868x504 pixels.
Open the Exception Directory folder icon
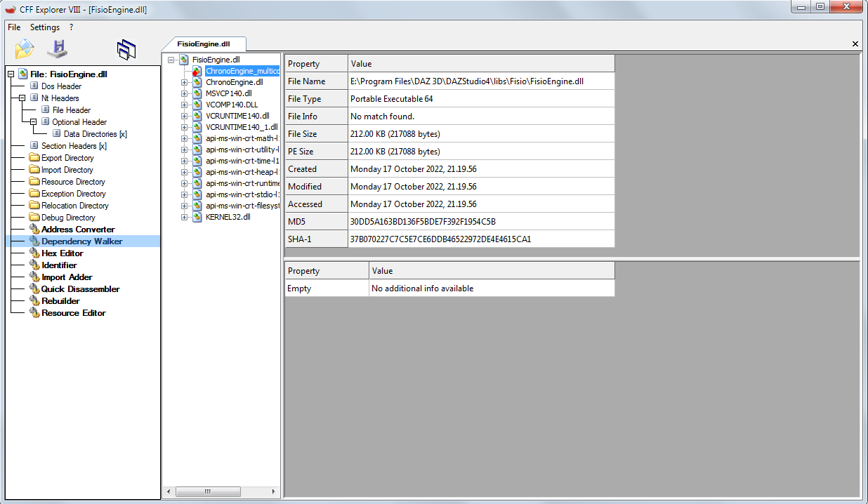point(34,194)
